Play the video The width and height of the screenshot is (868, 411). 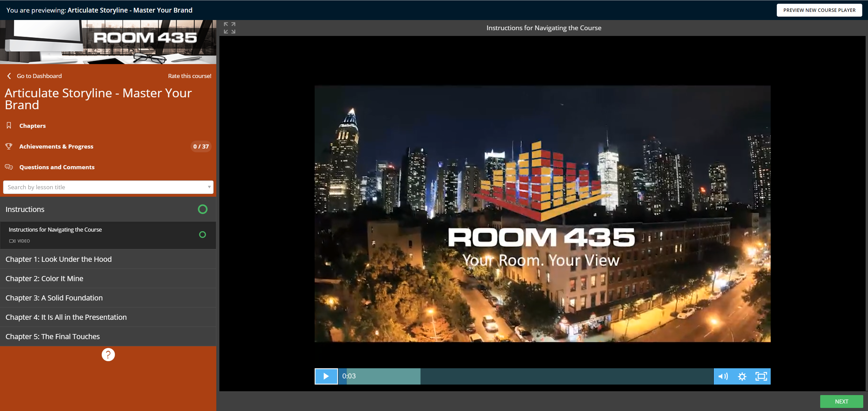[326, 376]
